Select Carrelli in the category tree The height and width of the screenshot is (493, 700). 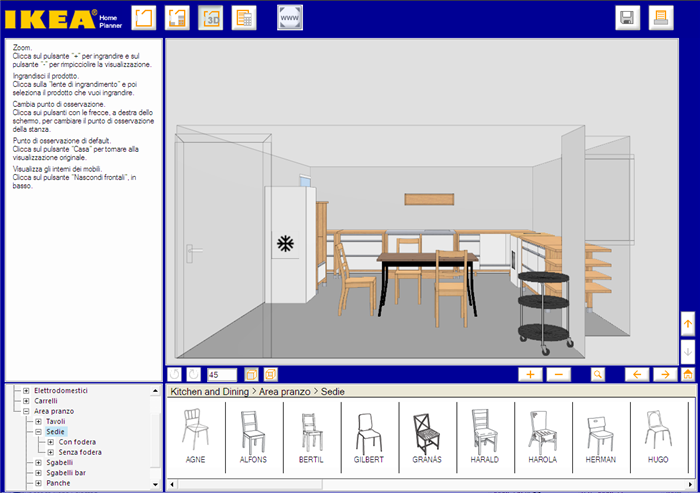coord(46,401)
